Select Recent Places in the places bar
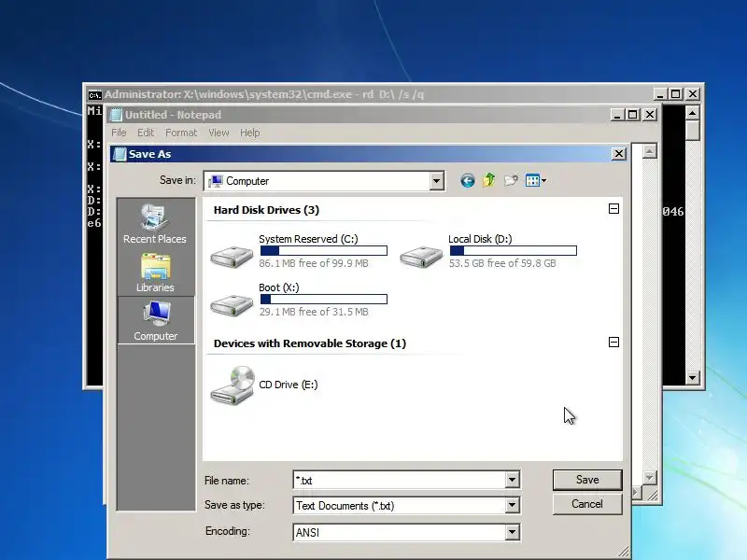Viewport: 747px width, 560px height. [x=154, y=224]
